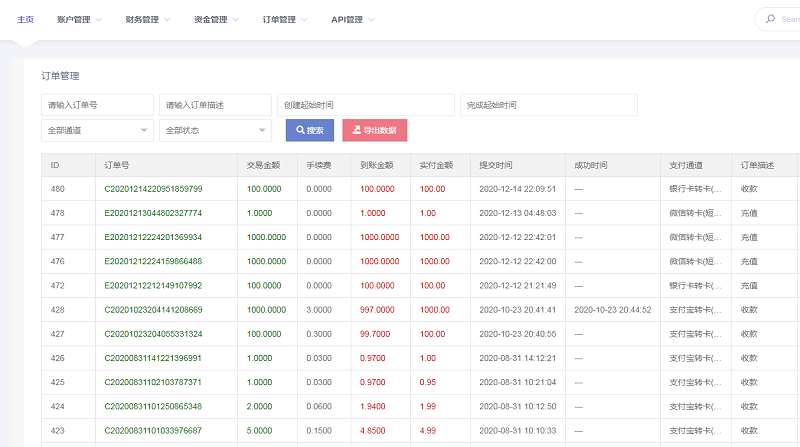Viewport: 800px width, 447px height.
Task: Click the 导出数据 export data button
Action: [374, 130]
